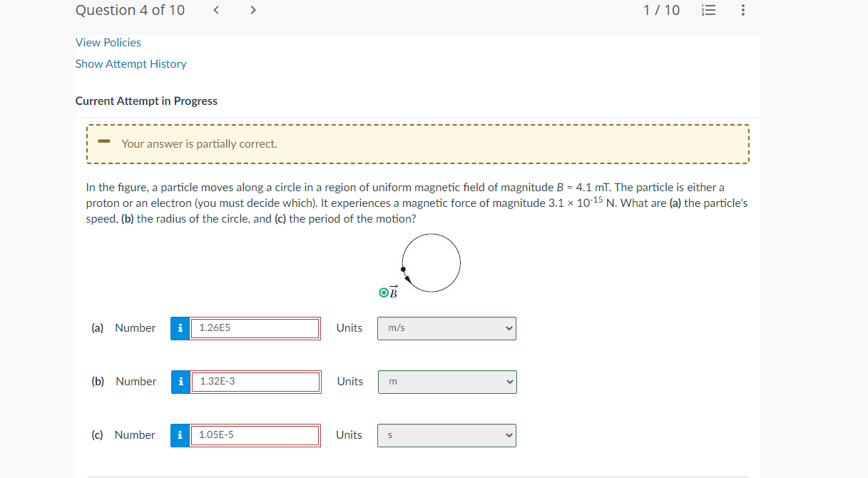868x478 pixels.
Task: Click the circular motion figure
Action: pyautogui.click(x=431, y=263)
